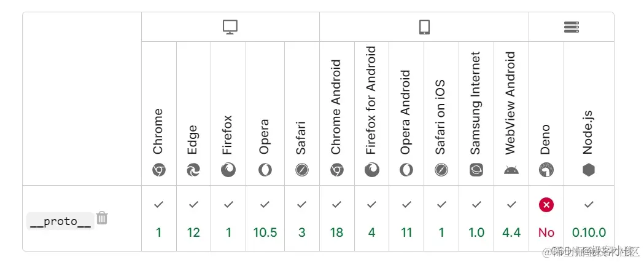Select the __proto__ feature label
This screenshot has width=644, height=262.
click(x=60, y=221)
